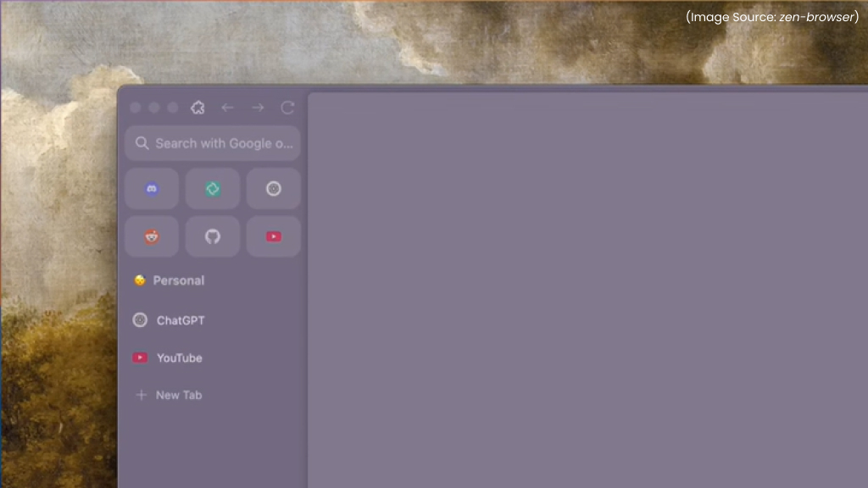The height and width of the screenshot is (488, 868).
Task: Open the pinned GitHub tile
Action: [213, 236]
